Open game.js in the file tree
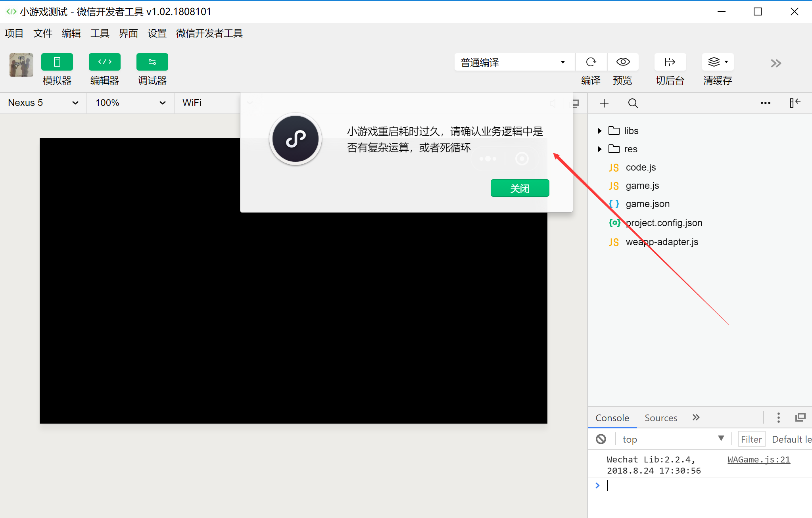Screen dimensions: 812x518 coord(642,186)
